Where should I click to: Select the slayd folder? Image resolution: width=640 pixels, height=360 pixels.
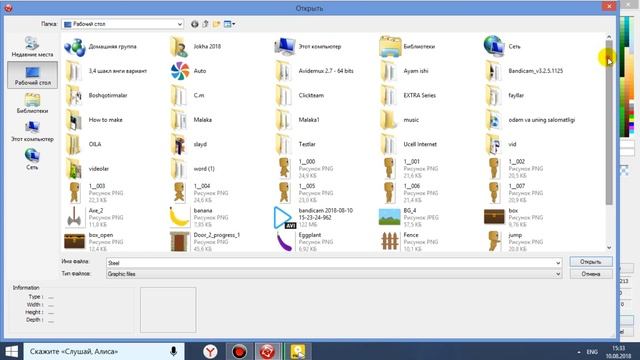click(x=189, y=144)
